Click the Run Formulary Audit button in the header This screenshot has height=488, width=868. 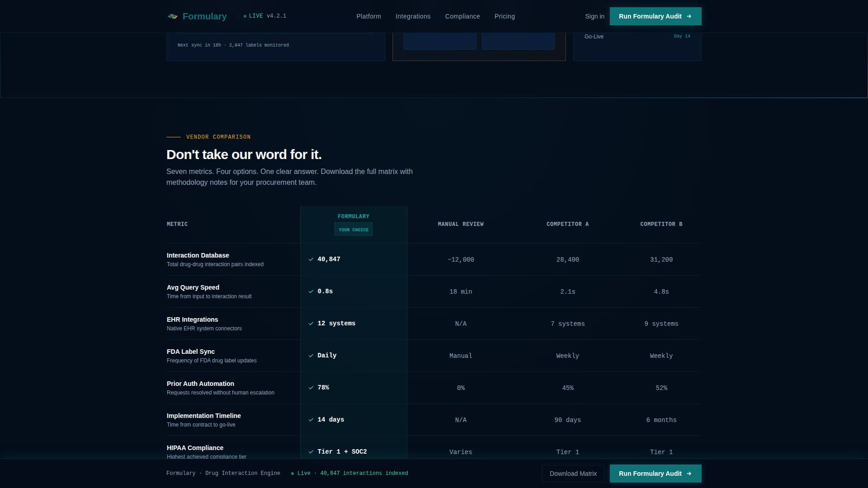click(x=656, y=16)
